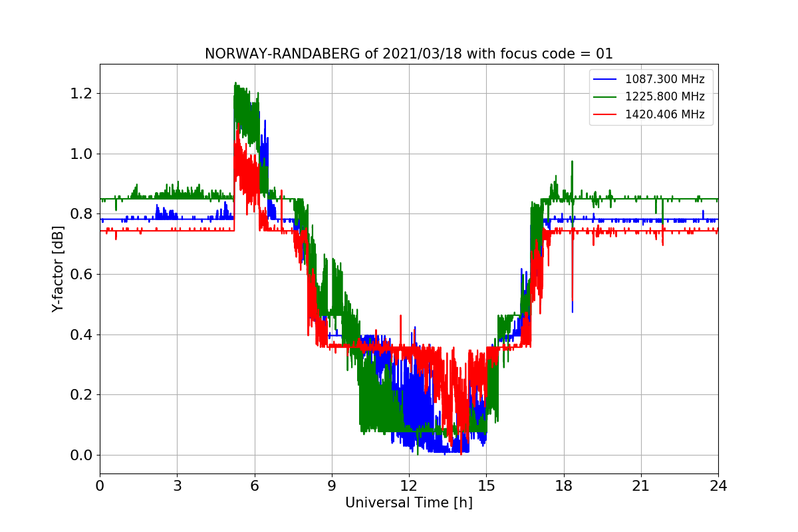This screenshot has height=532, width=798.
Task: Click x-axis tick label 12
Action: [x=409, y=486]
